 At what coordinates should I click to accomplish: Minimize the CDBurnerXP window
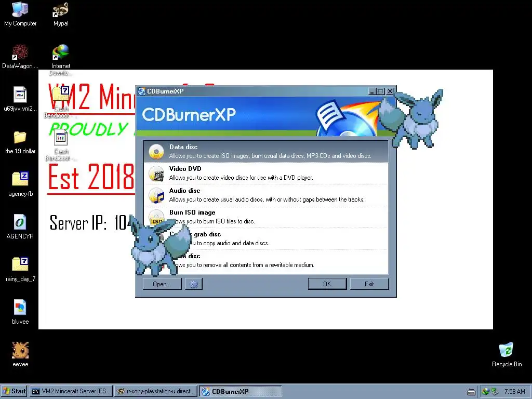372,91
